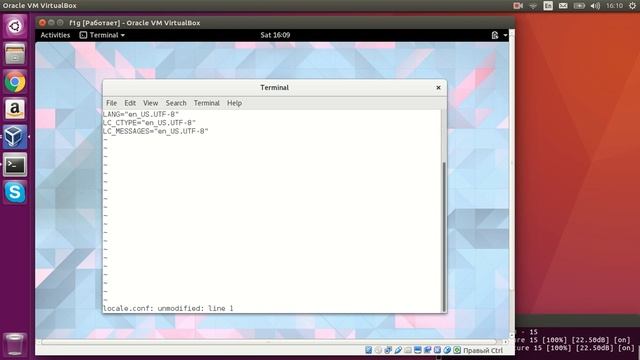Click the Правый Ctrl host key label
Viewport: 640px width, 360px height.
483,350
